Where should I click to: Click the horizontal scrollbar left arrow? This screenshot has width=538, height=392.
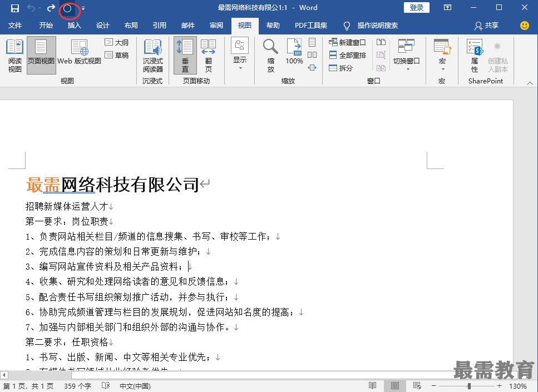point(4,375)
